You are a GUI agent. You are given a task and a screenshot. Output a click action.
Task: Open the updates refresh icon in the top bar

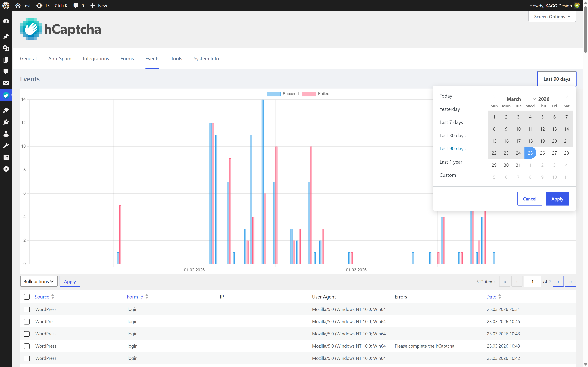pyautogui.click(x=39, y=6)
